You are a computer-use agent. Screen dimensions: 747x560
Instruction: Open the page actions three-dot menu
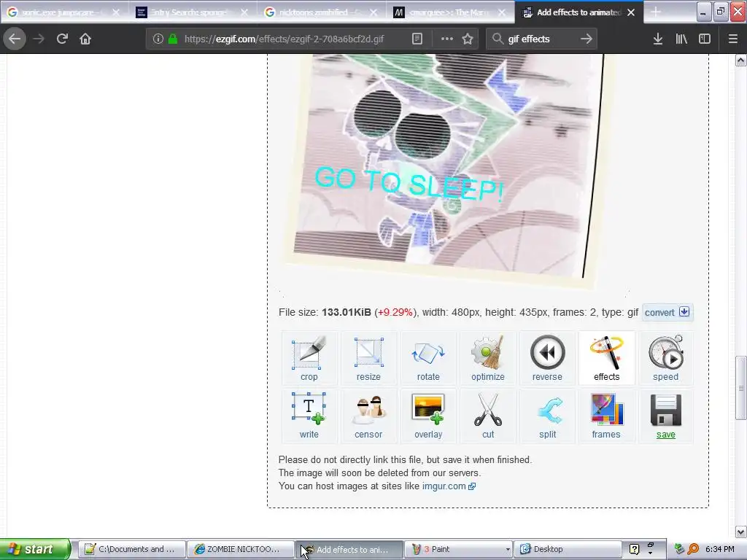pyautogui.click(x=447, y=39)
